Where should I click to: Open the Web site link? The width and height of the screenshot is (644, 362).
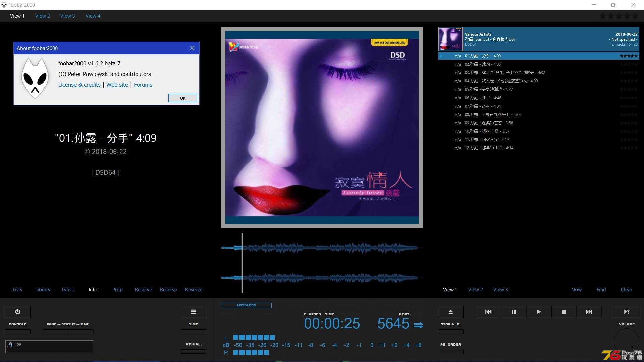pyautogui.click(x=117, y=85)
